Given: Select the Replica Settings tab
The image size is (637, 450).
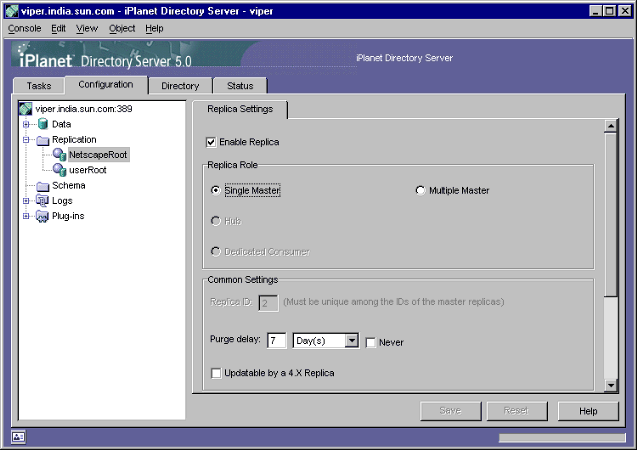Looking at the screenshot, I should point(240,109).
